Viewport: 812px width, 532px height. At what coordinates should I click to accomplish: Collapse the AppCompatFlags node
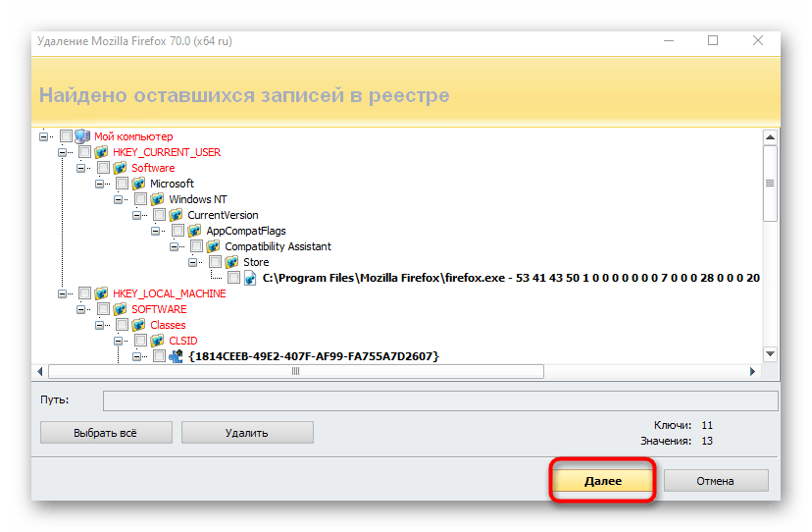point(155,232)
